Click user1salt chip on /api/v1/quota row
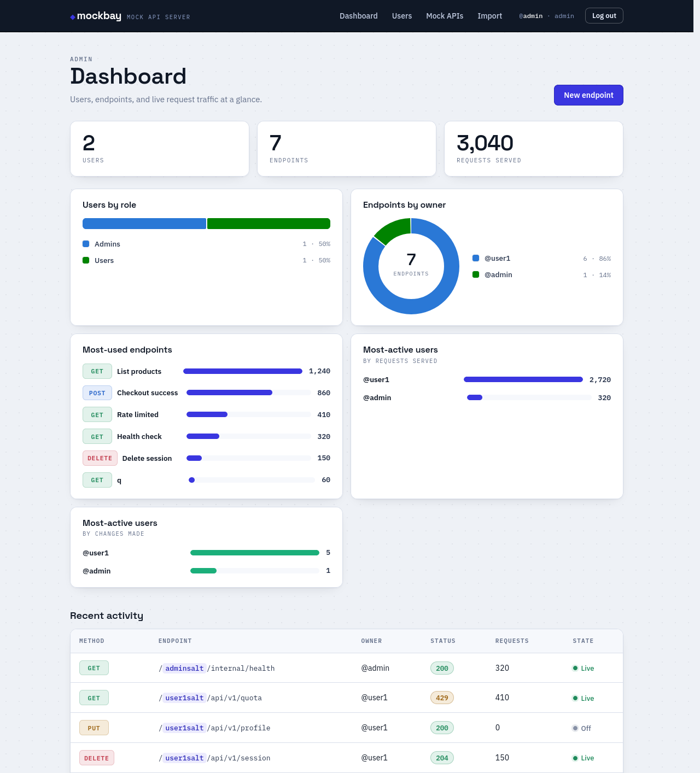Screen dimensions: 700x773 [184, 698]
